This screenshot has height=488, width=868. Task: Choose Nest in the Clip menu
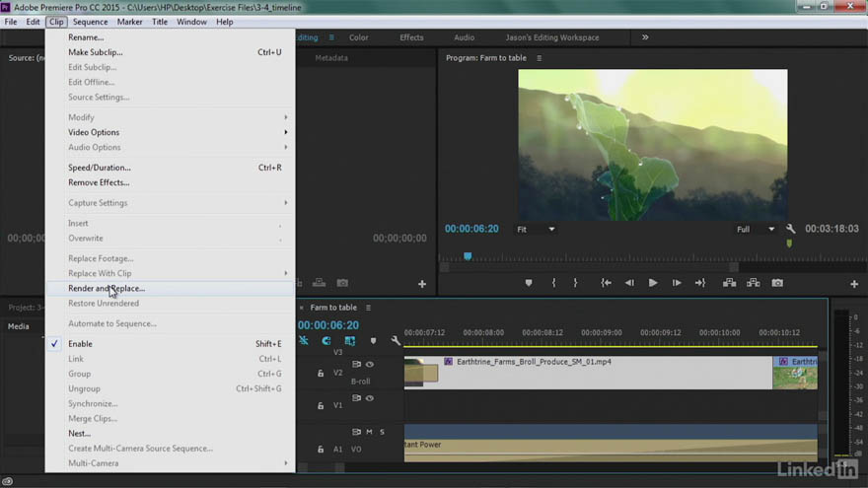[170, 433]
